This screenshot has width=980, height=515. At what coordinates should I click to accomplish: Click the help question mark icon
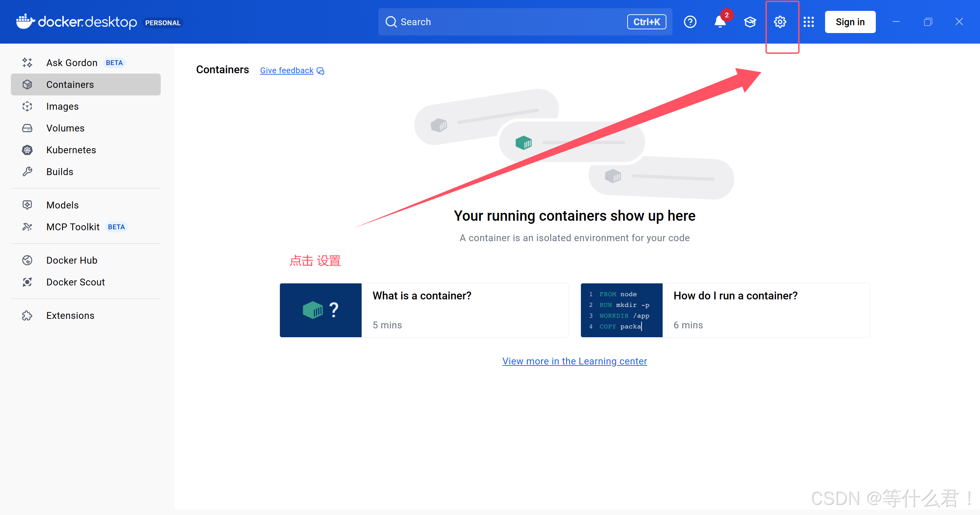(690, 22)
